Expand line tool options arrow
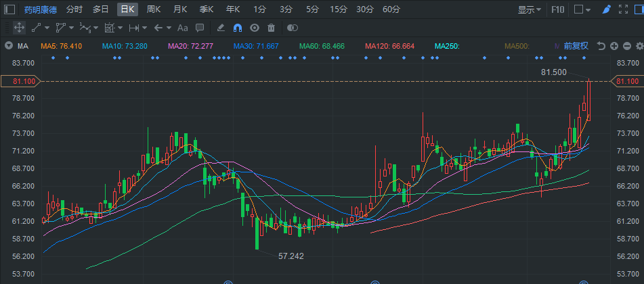This screenshot has height=284, width=644. coord(47,28)
